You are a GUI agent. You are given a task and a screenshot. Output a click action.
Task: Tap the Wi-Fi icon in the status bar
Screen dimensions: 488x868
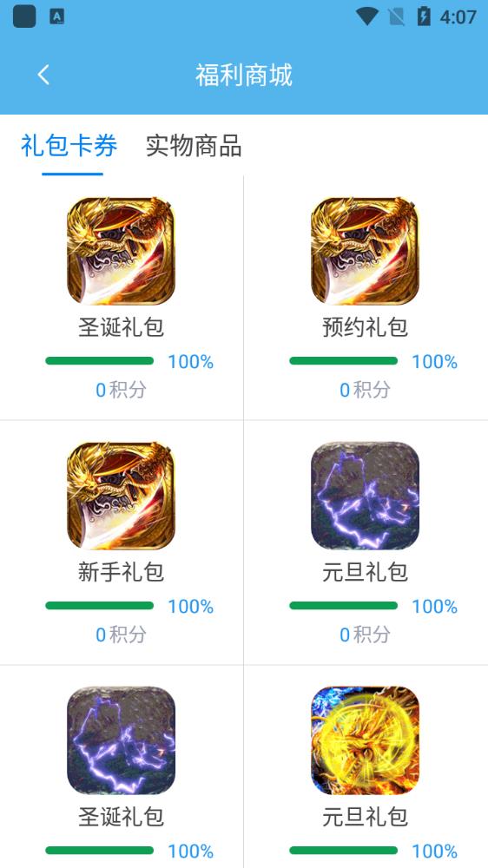click(x=367, y=16)
